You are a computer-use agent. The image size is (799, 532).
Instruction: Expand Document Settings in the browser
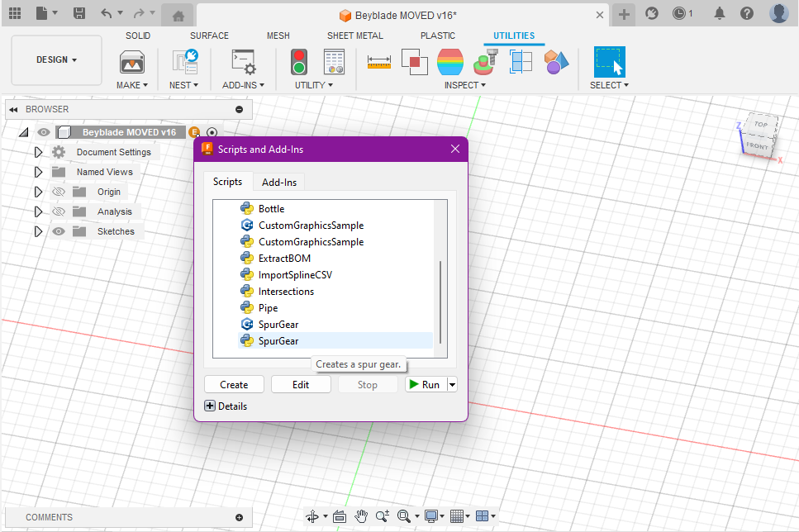point(37,151)
